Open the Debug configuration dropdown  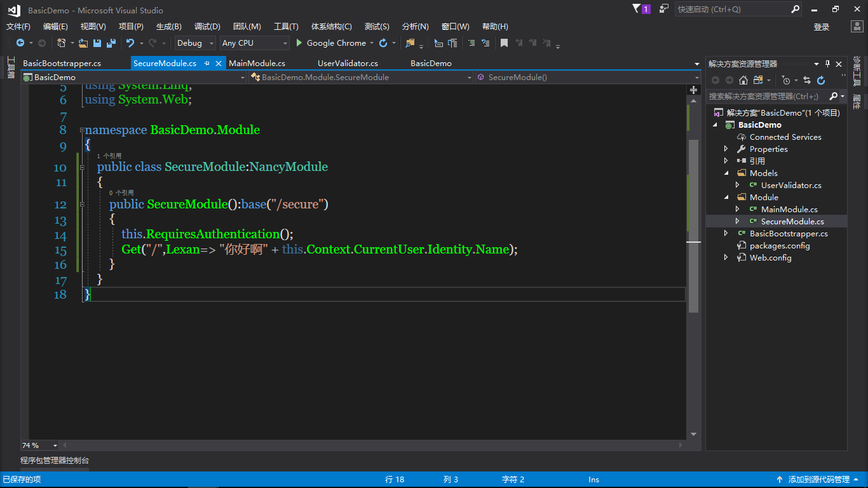point(195,43)
